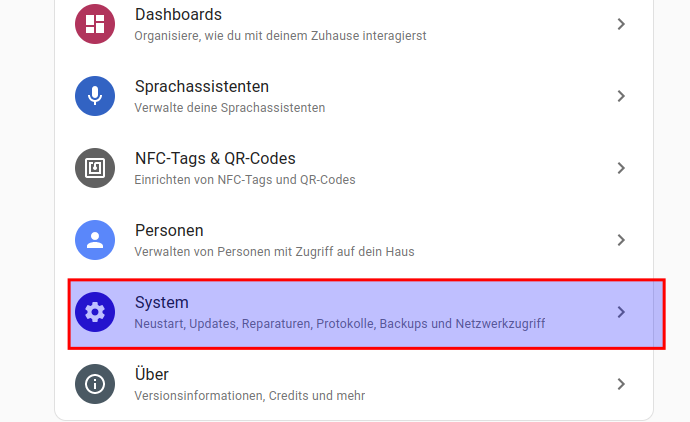Click the chevron in the System row
This screenshot has height=422, width=690.
(621, 312)
